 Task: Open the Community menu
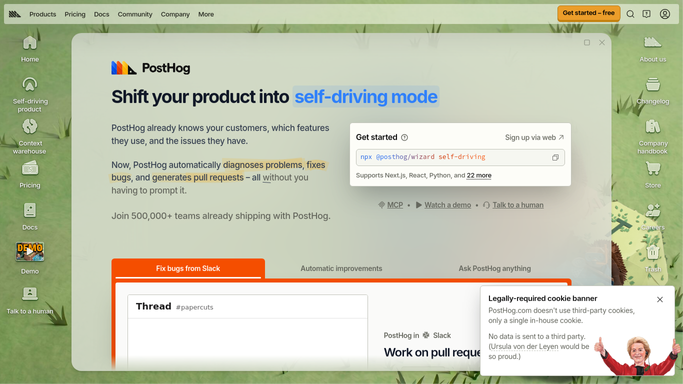(135, 14)
